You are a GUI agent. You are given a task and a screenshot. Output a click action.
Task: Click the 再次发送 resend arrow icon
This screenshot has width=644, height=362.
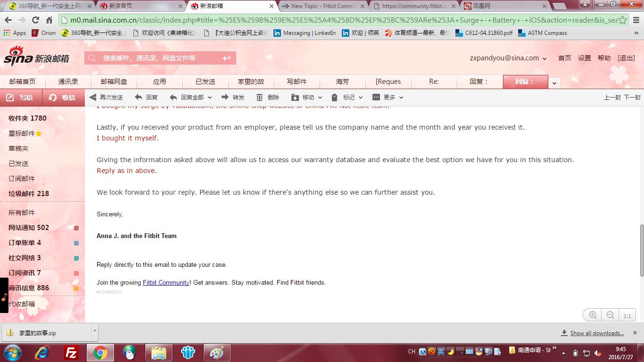(93, 97)
